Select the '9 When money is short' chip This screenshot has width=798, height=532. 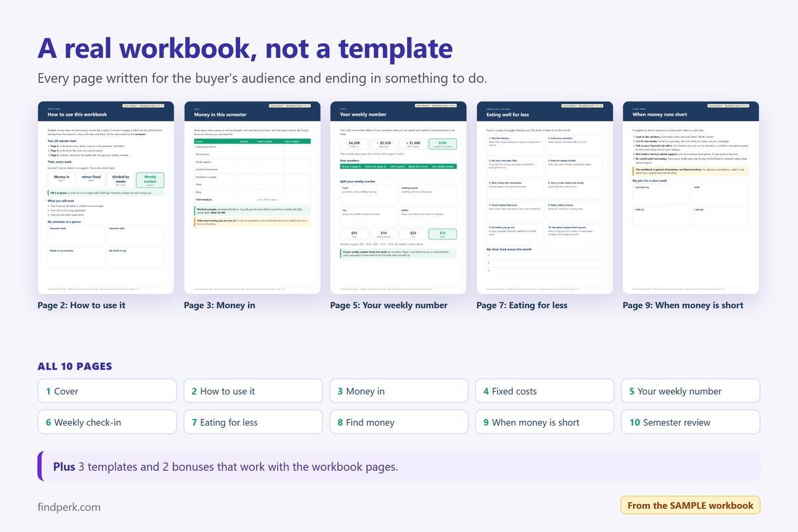(545, 422)
